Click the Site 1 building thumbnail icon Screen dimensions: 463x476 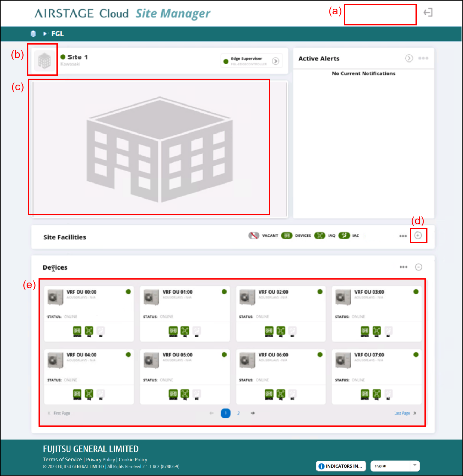[x=44, y=61]
